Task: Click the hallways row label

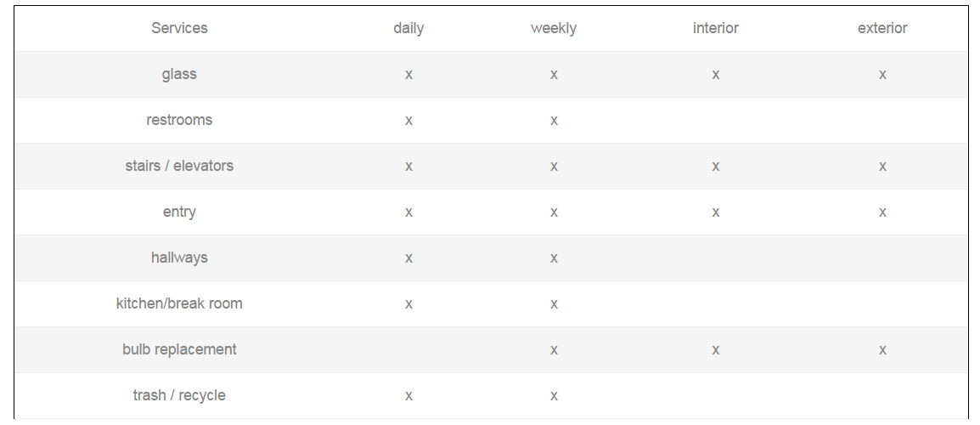Action: click(179, 258)
